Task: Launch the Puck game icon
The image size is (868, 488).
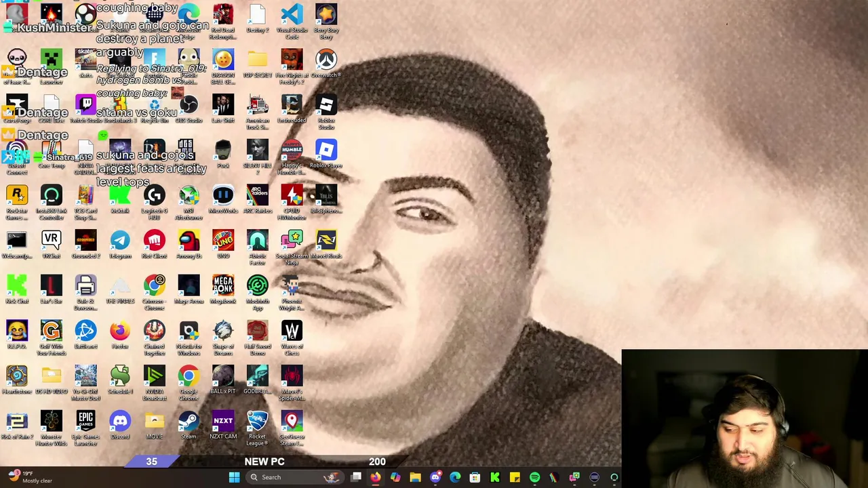Action: (x=223, y=155)
